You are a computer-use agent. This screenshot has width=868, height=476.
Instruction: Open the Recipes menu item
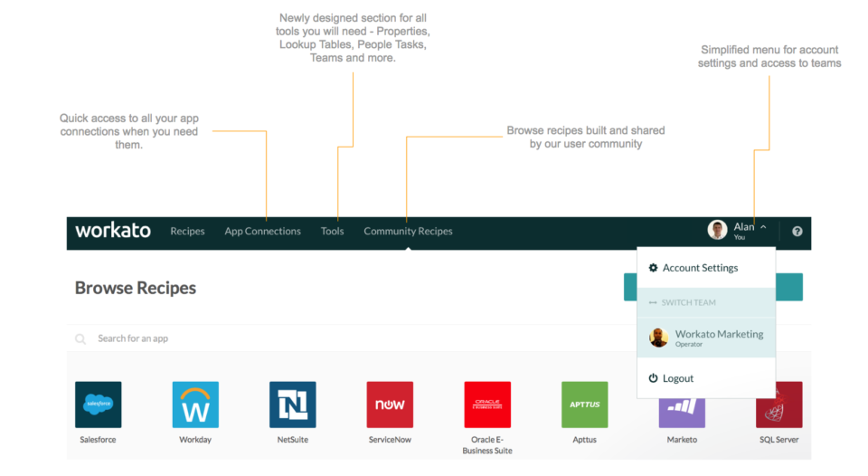(x=187, y=232)
